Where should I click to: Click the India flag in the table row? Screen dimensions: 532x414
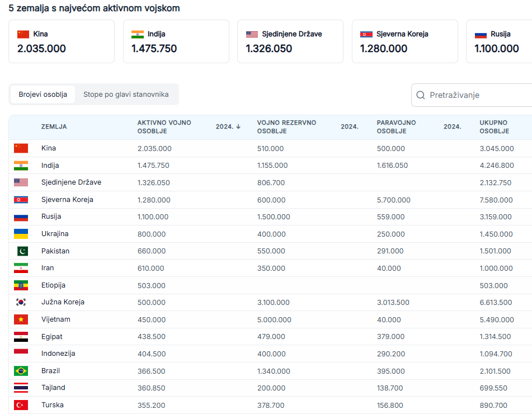21,166
